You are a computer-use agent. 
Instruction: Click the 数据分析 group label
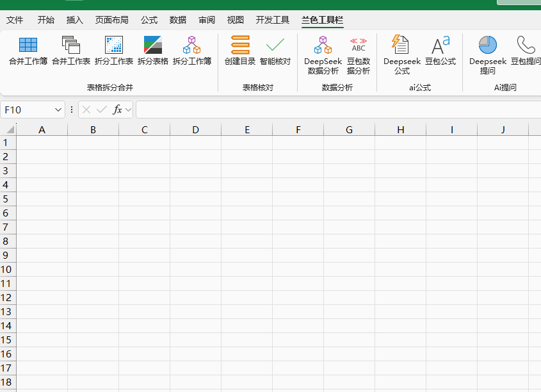coord(337,88)
